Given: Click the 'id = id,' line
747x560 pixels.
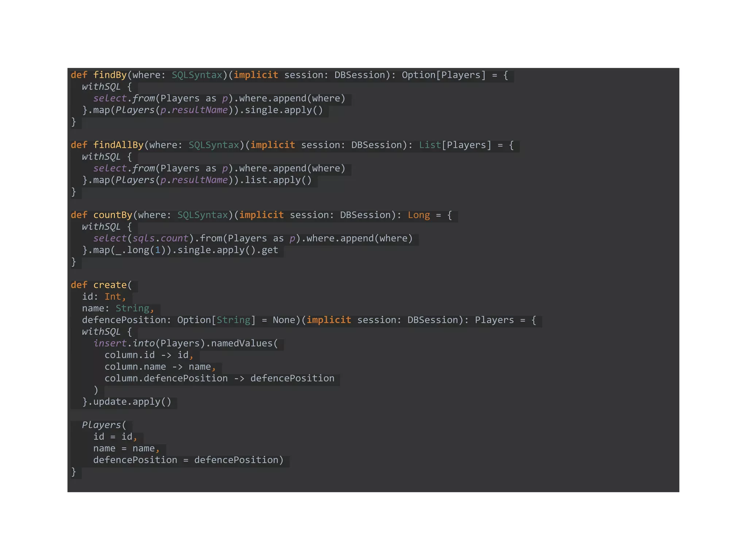Looking at the screenshot, I should click(x=115, y=437).
